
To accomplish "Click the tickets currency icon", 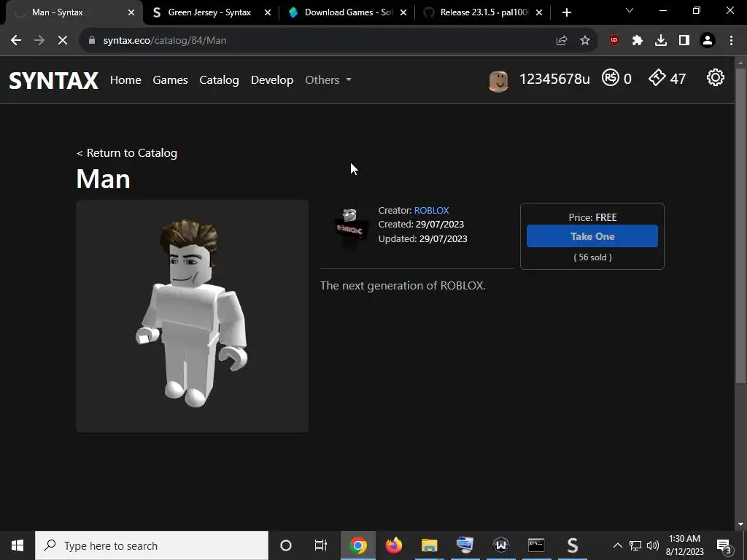I will 657,77.
